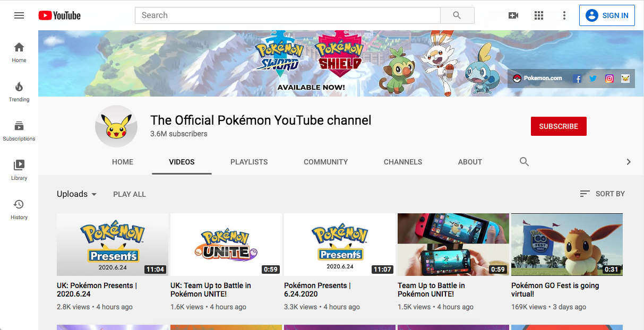
Task: Click '3.6M subscribers' text
Action: [x=179, y=134]
